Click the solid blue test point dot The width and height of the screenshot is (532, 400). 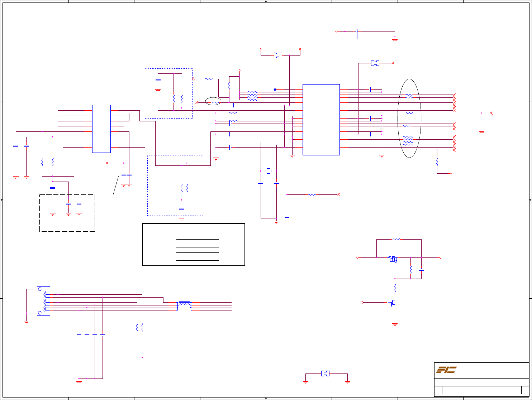click(275, 89)
